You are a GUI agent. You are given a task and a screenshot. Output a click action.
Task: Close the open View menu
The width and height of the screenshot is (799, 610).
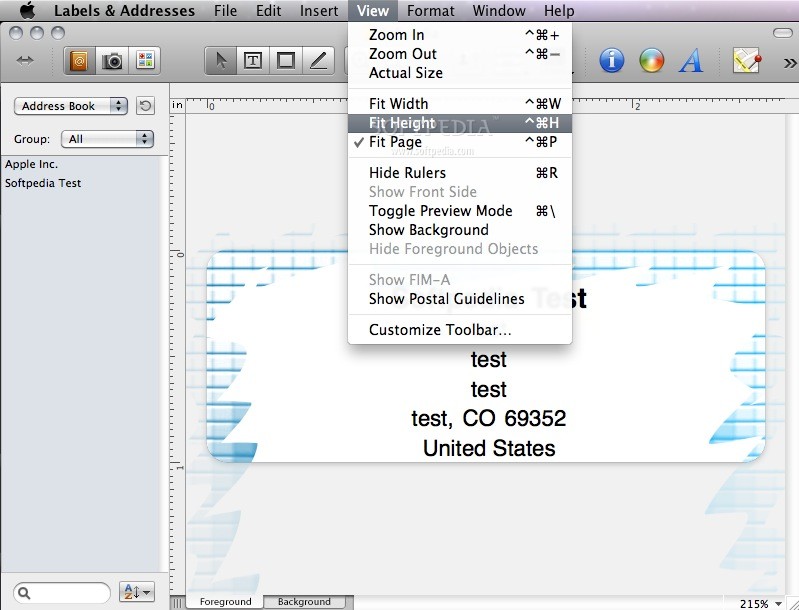pos(373,10)
